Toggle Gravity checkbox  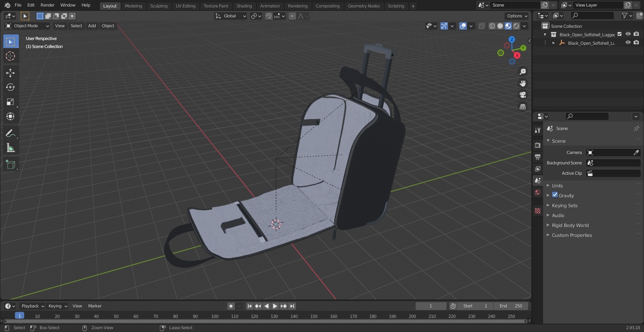(x=555, y=195)
